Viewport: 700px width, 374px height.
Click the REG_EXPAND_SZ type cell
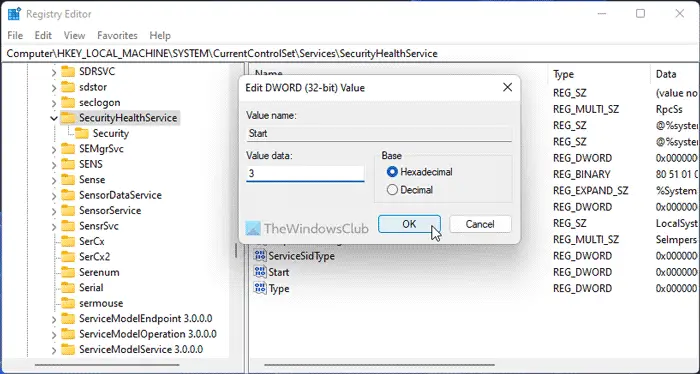(x=590, y=191)
